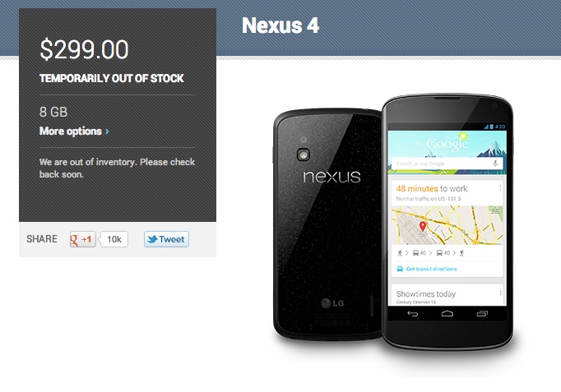
Task: Tap the phone's recent apps icon
Action: pyautogui.click(x=482, y=314)
